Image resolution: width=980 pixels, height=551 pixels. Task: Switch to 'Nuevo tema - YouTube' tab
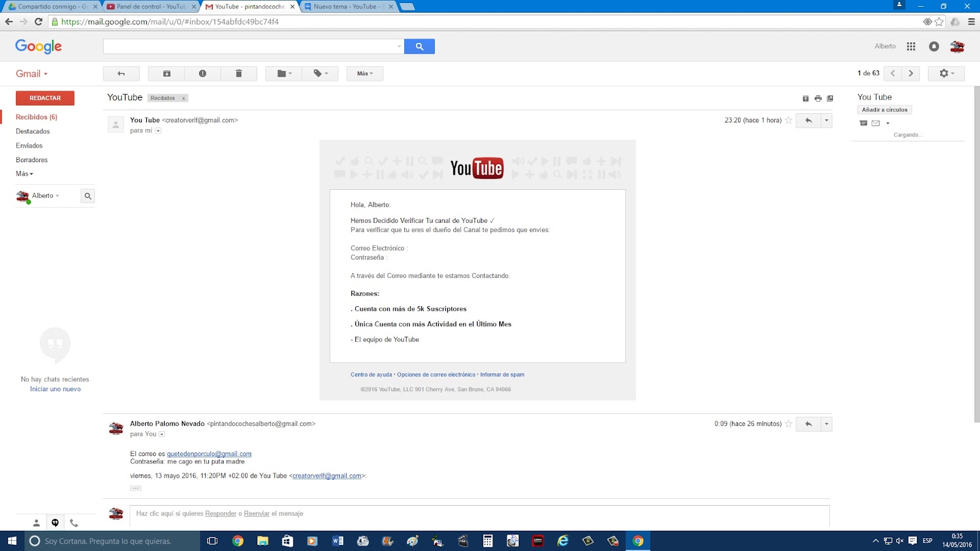(x=347, y=7)
